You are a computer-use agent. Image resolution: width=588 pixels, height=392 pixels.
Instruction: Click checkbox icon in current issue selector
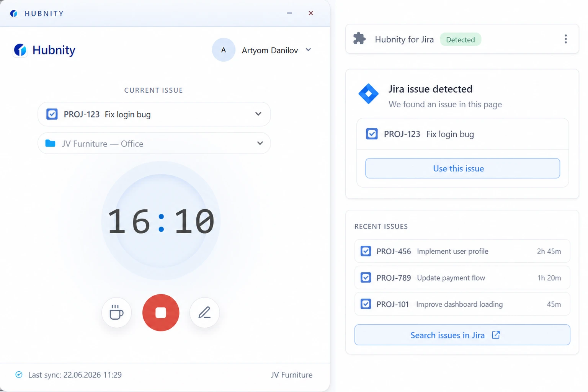click(x=52, y=114)
